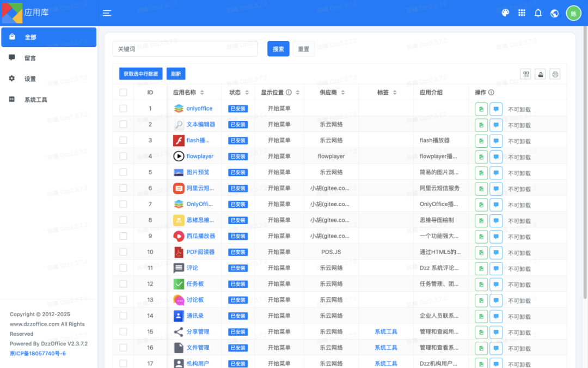Click the info icon beside 操作
The image size is (588, 368).
[x=491, y=92]
